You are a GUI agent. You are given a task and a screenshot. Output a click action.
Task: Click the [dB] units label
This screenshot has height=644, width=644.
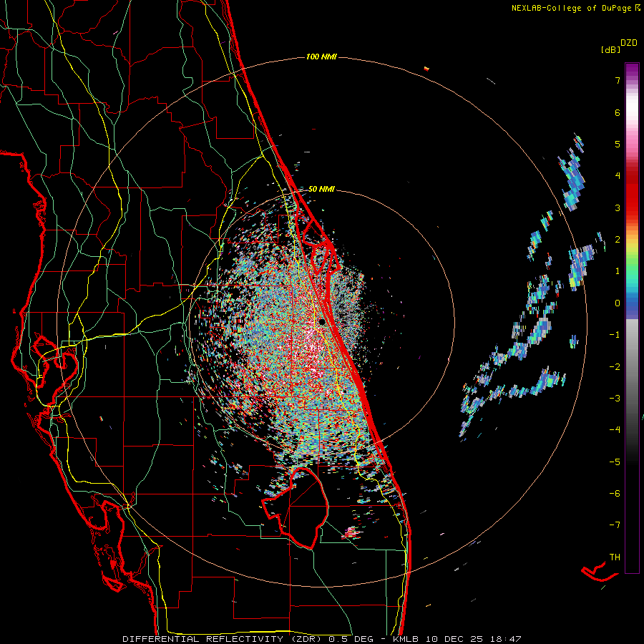click(x=610, y=49)
